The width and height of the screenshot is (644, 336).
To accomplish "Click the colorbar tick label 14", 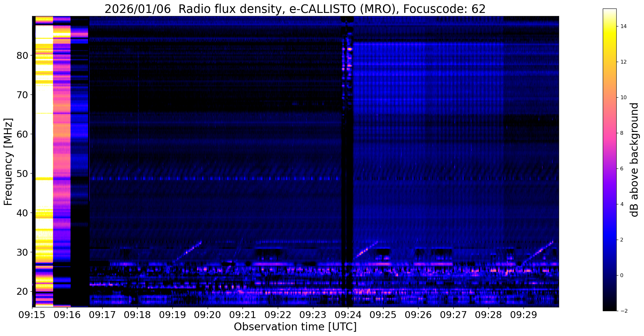I will 623,26.
